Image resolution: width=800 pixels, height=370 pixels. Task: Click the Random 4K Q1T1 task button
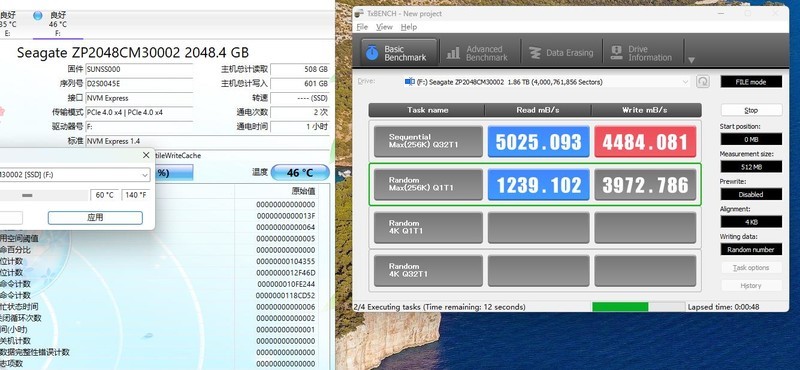428,228
